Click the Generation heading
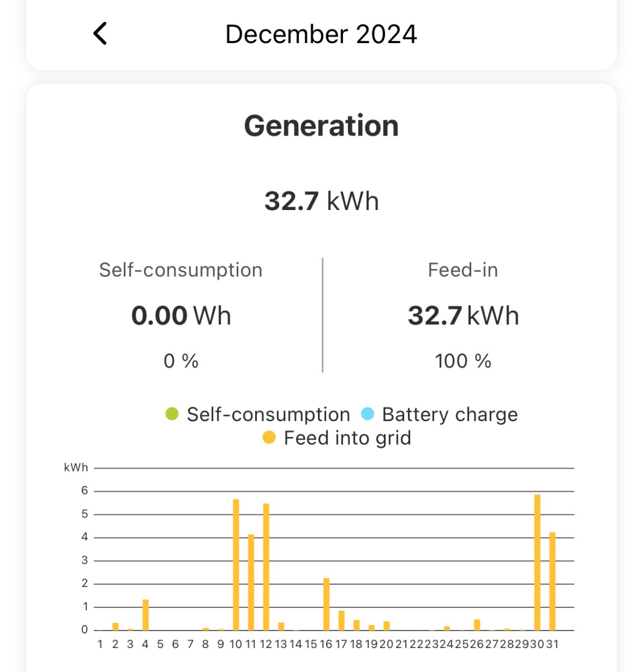 coord(321,125)
